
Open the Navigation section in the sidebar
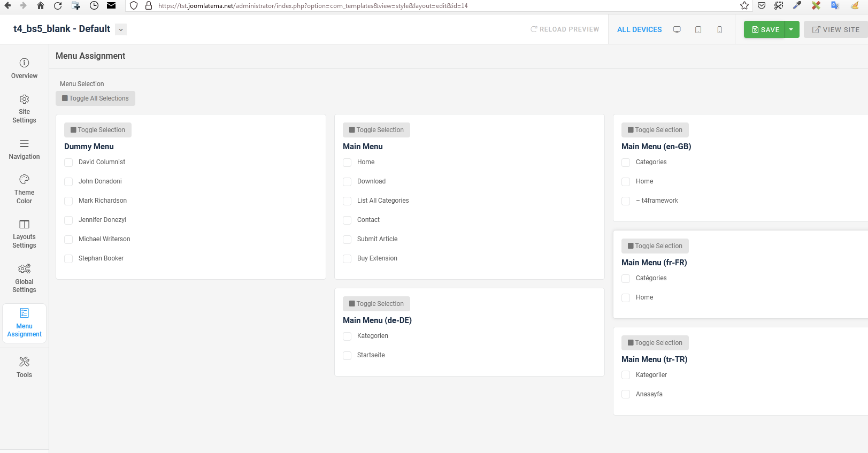tap(25, 149)
